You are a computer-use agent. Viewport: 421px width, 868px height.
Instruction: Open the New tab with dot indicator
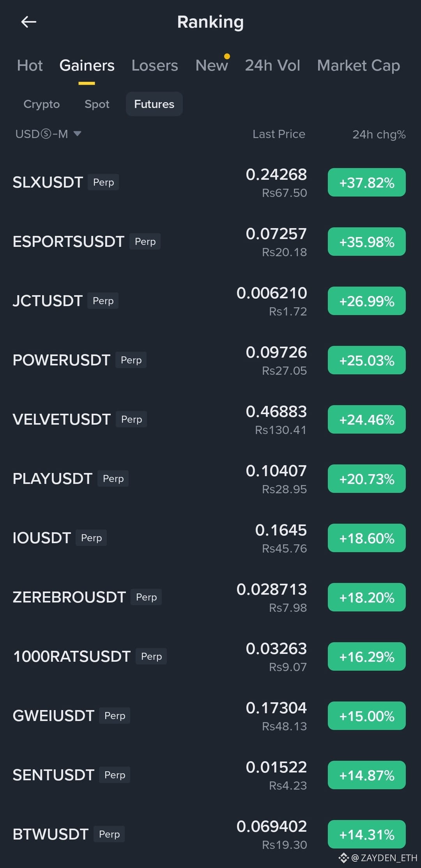click(212, 66)
